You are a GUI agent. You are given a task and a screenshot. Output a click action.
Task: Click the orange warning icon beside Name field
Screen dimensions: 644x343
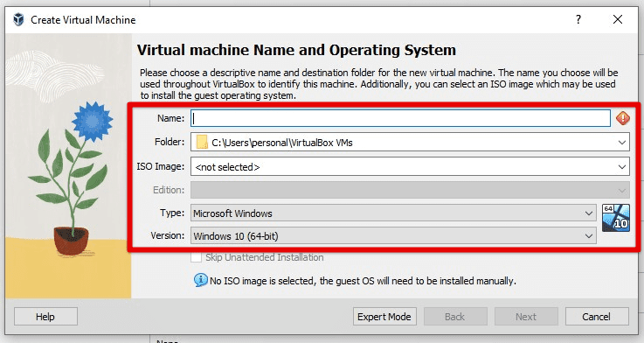pos(623,118)
